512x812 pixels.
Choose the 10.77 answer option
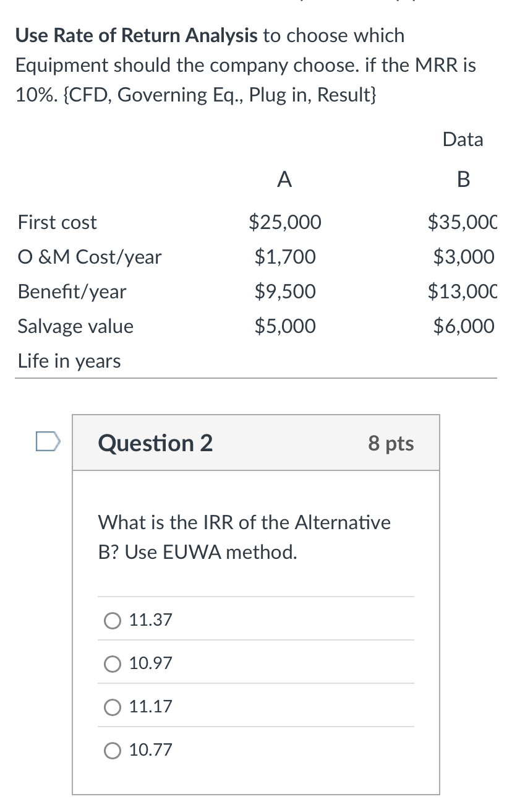coord(112,750)
